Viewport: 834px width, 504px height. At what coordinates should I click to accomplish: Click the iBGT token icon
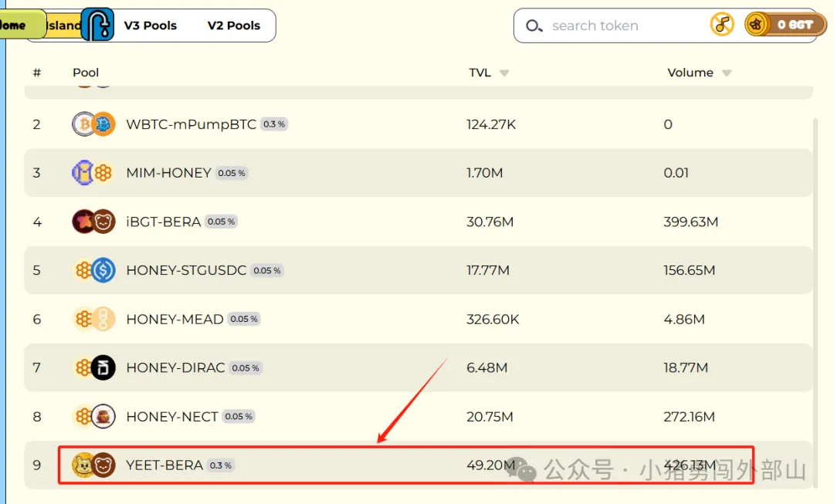(x=83, y=222)
